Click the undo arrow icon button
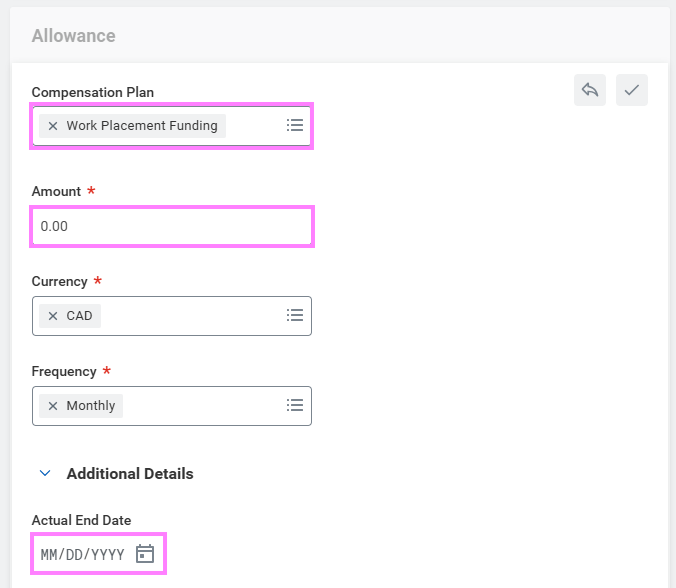The height and width of the screenshot is (588, 676). (x=590, y=90)
